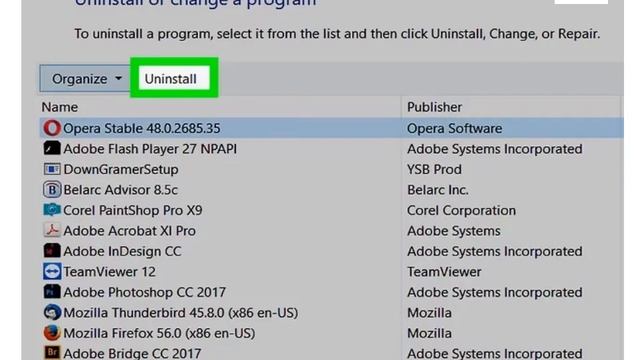The image size is (640, 360).
Task: Click the Belarc Advisor icon
Action: coord(52,189)
